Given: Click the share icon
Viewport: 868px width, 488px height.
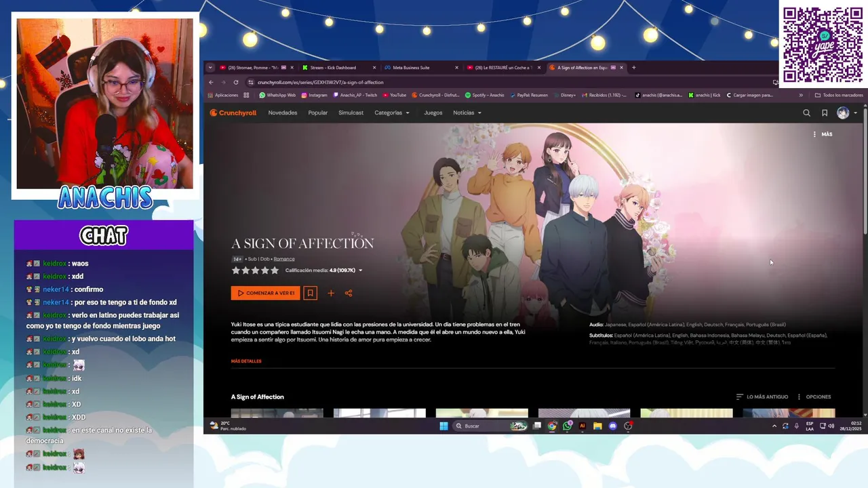Looking at the screenshot, I should pyautogui.click(x=349, y=293).
